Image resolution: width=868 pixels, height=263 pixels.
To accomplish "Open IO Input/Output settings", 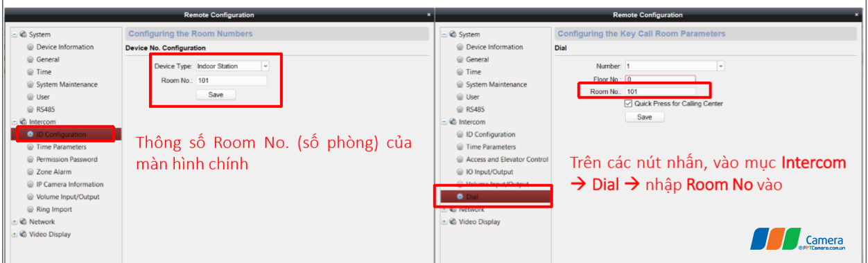I will point(489,172).
